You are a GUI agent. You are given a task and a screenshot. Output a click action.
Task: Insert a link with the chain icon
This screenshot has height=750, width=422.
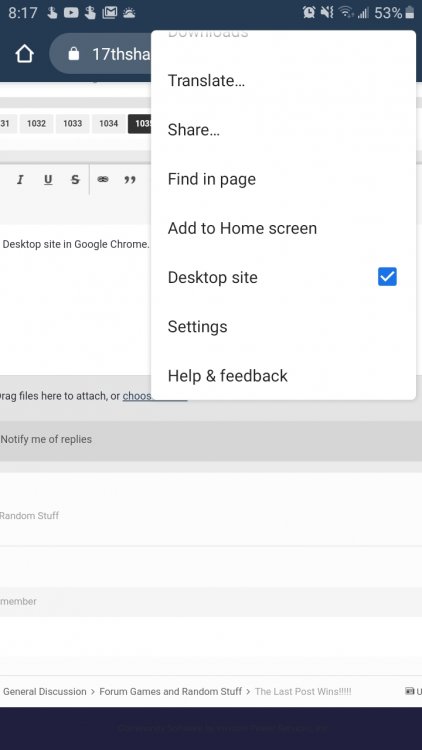(103, 179)
